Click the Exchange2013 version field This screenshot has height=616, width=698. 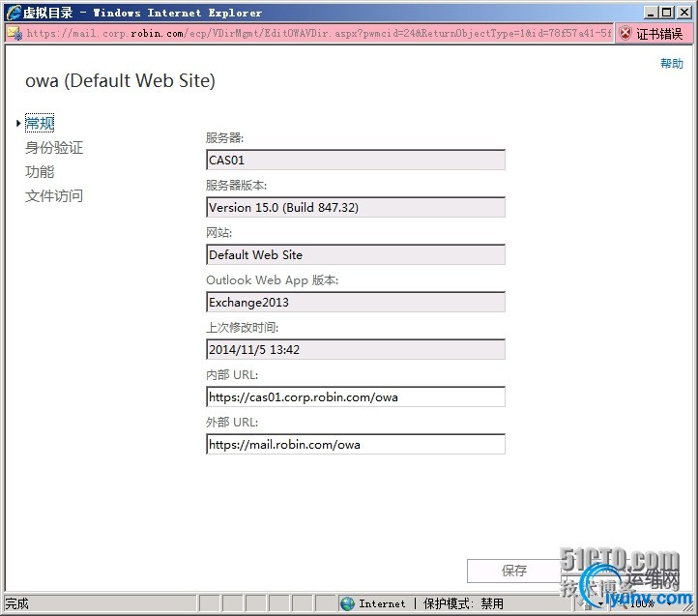(356, 302)
